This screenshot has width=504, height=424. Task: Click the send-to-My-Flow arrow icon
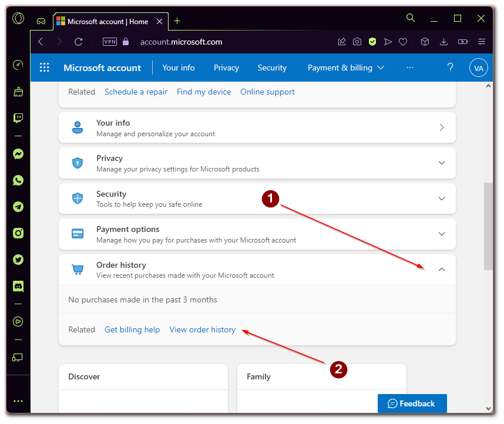point(388,42)
